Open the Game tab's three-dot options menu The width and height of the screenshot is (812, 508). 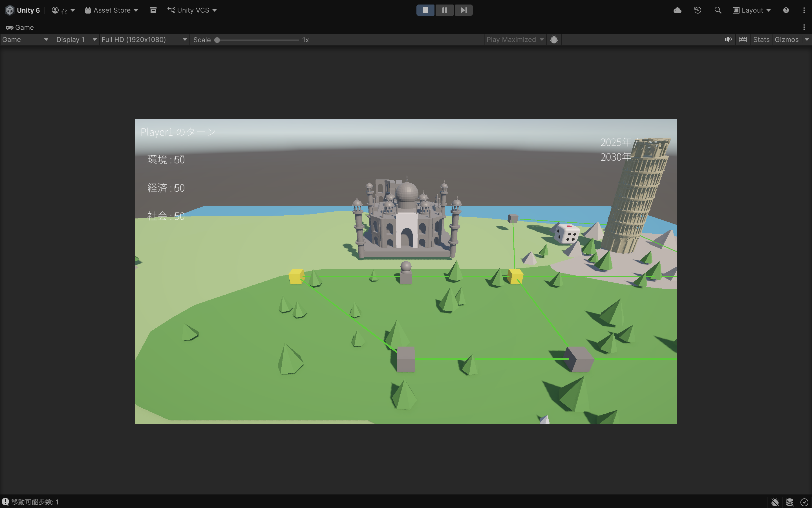coord(804,27)
